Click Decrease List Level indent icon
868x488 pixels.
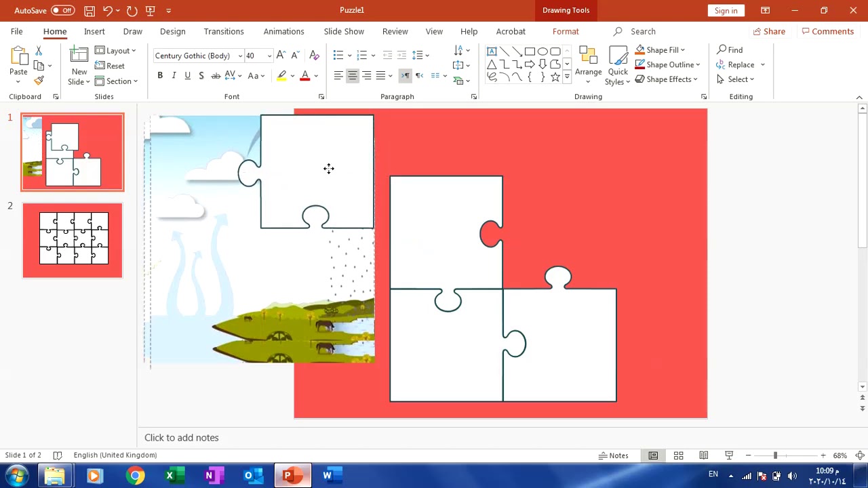click(387, 55)
